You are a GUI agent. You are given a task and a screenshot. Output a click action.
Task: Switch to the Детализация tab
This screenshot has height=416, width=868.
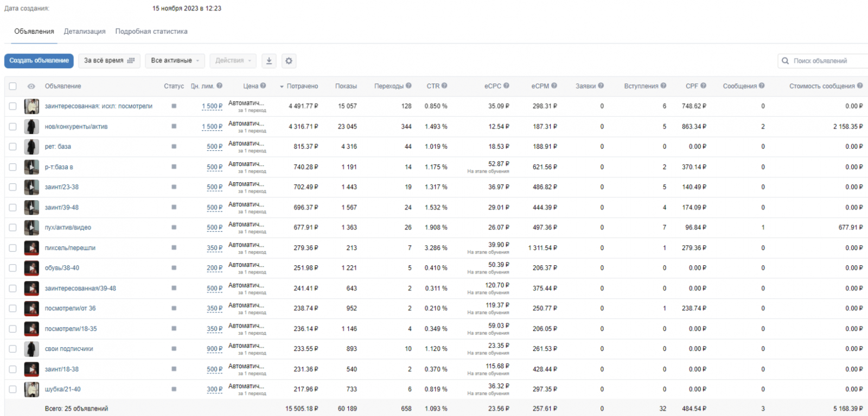85,31
